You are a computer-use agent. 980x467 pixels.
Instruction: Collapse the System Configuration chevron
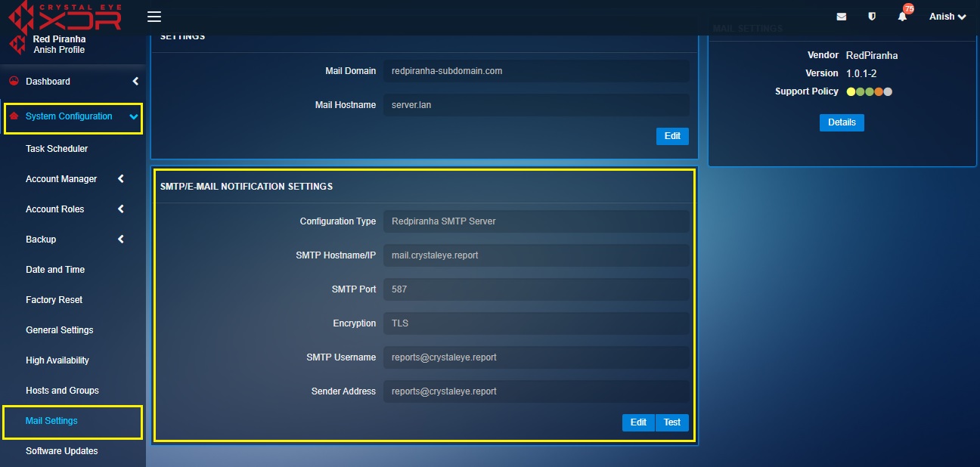coord(134,116)
